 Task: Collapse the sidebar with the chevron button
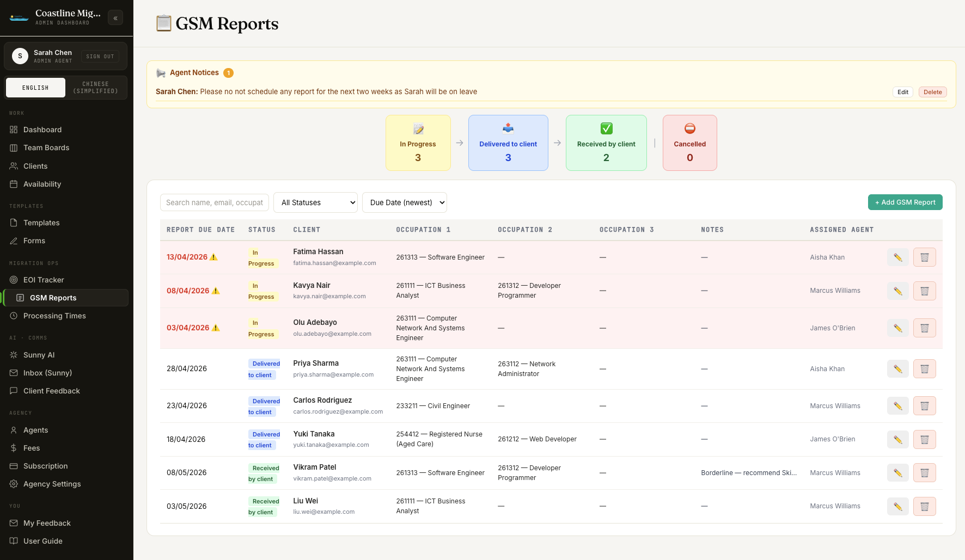115,18
